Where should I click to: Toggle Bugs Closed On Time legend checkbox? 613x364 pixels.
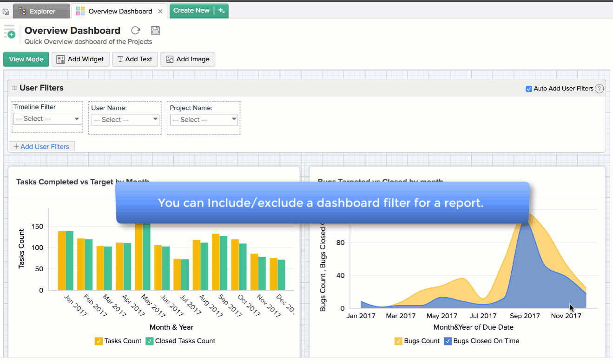click(x=448, y=341)
